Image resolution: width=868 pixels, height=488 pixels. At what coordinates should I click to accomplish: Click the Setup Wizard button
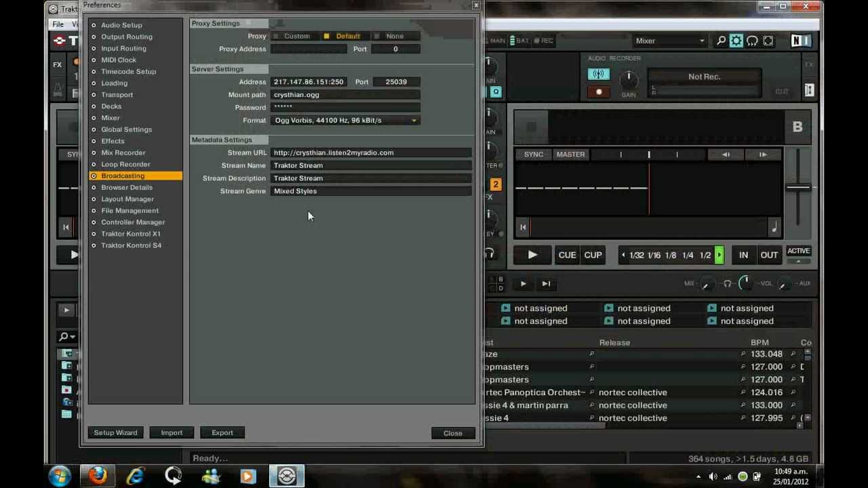pos(115,432)
